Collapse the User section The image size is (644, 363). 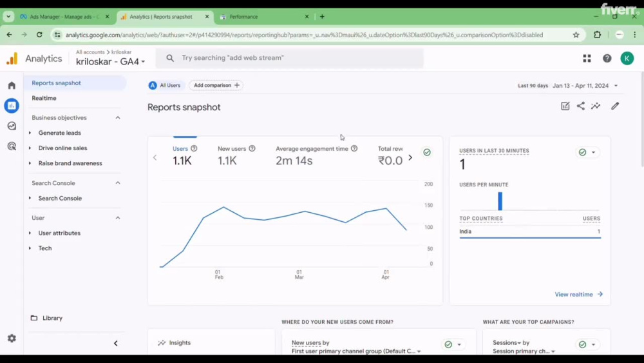118,218
